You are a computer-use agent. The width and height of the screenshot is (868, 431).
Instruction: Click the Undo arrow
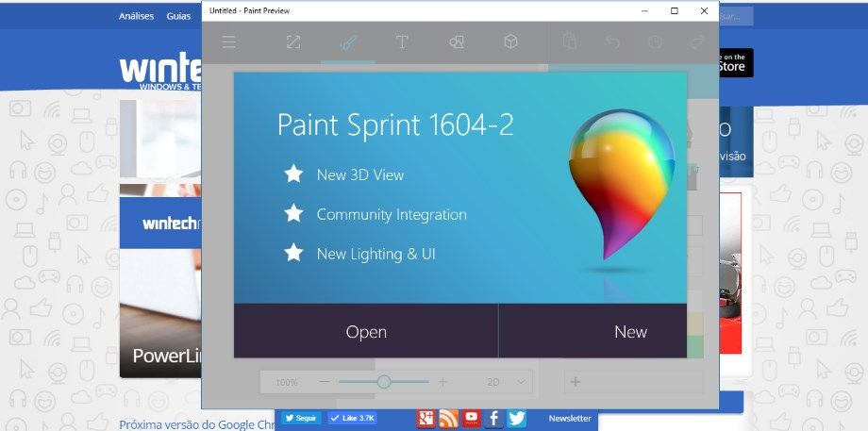tap(612, 42)
